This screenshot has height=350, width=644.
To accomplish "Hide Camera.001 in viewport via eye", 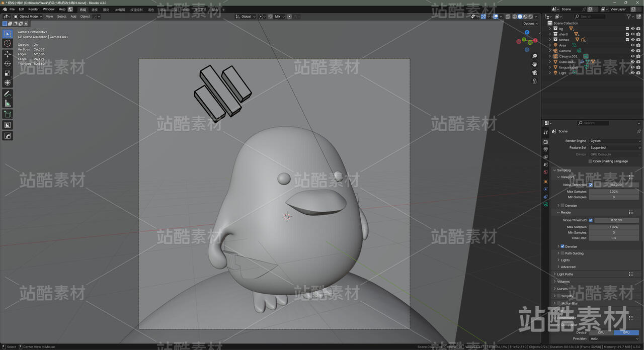I will point(633,56).
